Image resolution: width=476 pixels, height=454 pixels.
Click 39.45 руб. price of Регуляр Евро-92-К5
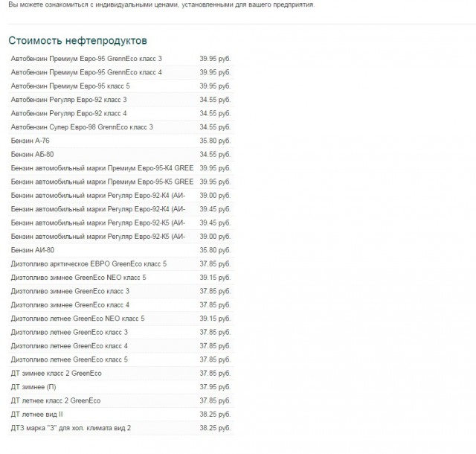coord(215,223)
